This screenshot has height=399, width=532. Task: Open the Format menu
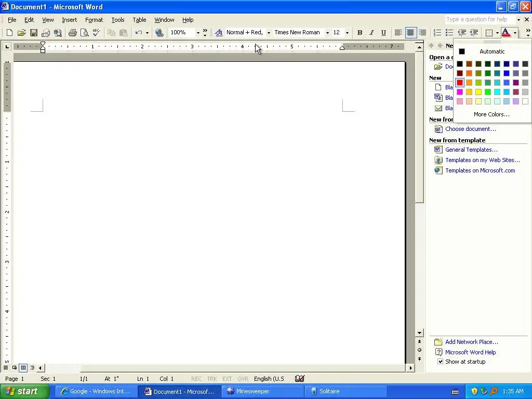tap(94, 20)
